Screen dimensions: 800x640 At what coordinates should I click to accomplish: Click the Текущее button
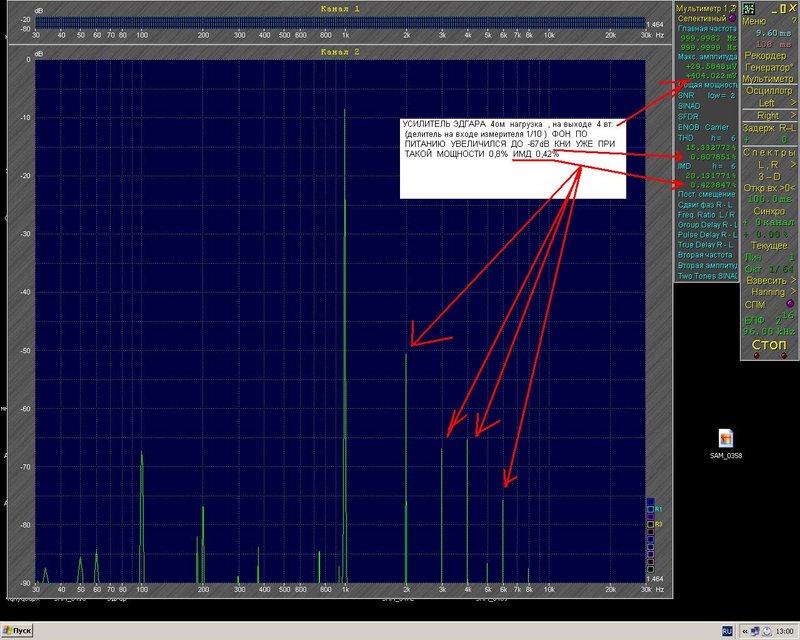pyautogui.click(x=769, y=245)
